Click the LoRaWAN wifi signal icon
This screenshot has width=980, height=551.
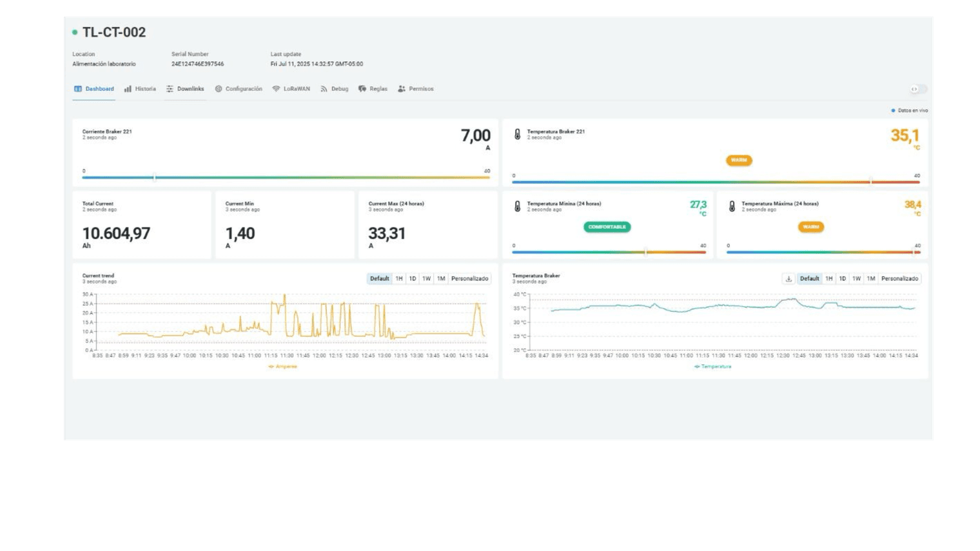276,89
